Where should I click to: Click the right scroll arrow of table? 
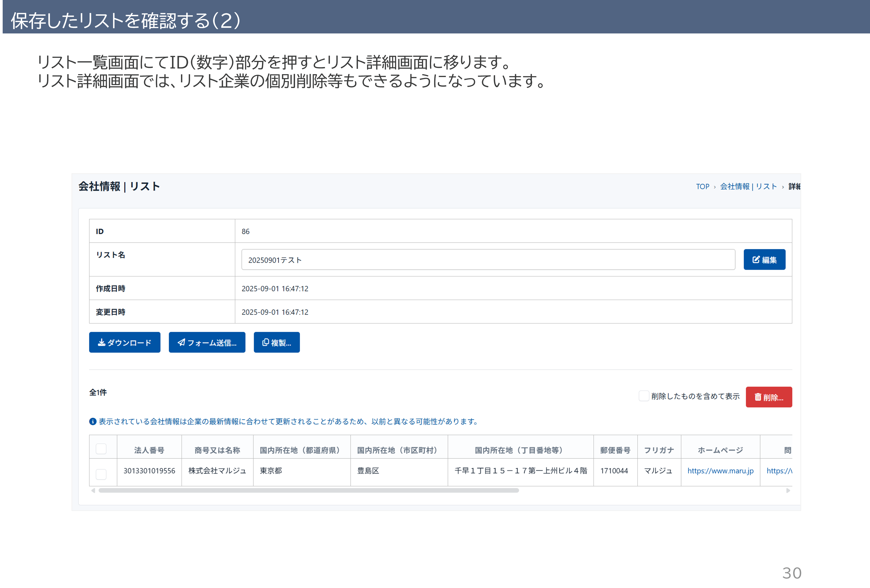pos(788,490)
